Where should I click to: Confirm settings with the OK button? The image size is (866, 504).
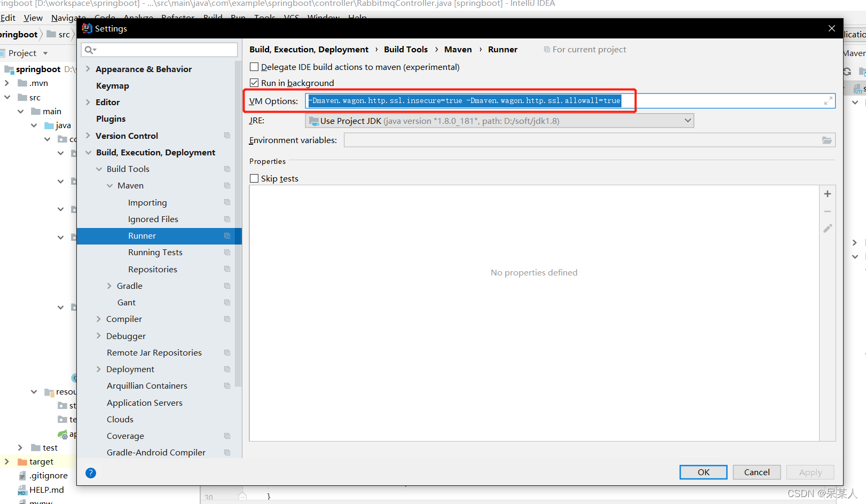703,472
